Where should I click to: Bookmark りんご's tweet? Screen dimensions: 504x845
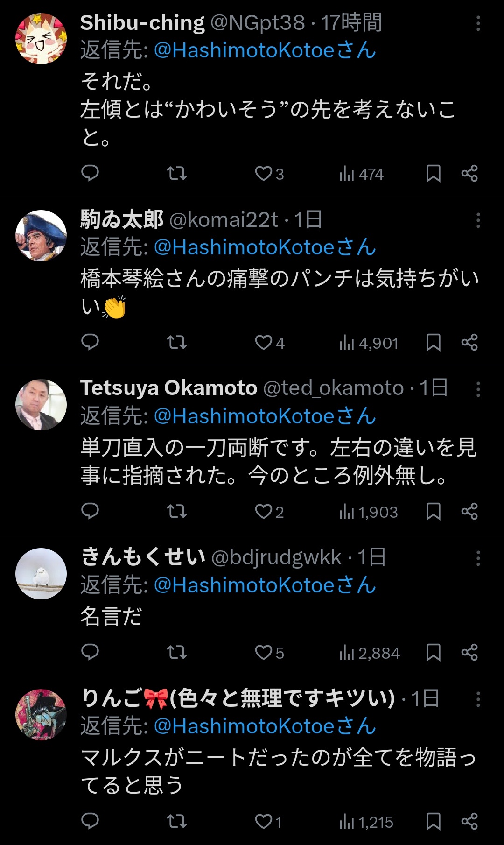433,822
